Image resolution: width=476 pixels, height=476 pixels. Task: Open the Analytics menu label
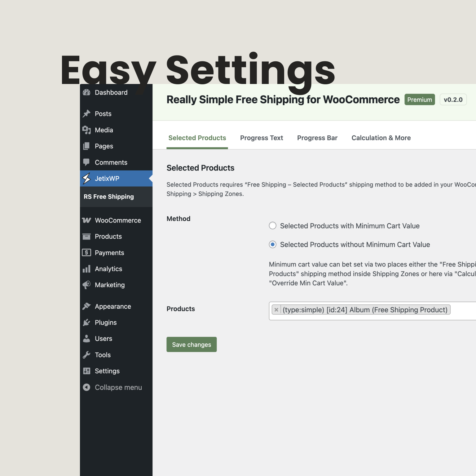point(108,269)
